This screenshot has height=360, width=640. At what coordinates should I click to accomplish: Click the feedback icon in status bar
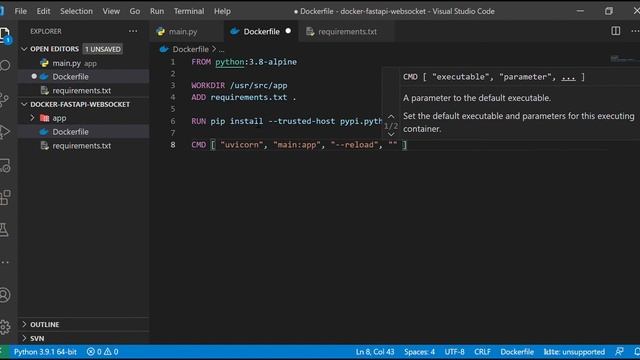619,351
